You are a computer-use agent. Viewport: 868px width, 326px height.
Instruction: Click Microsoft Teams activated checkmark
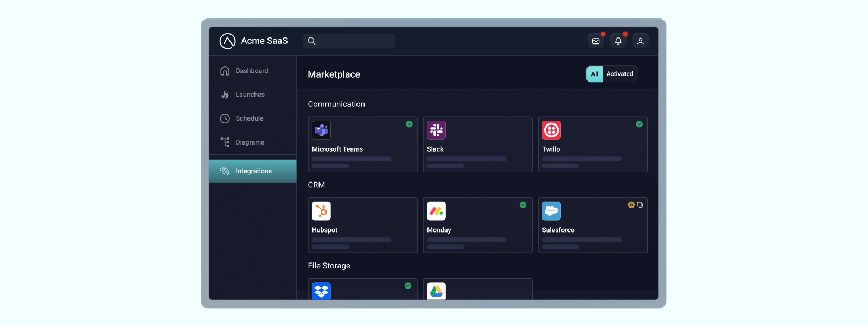(409, 124)
